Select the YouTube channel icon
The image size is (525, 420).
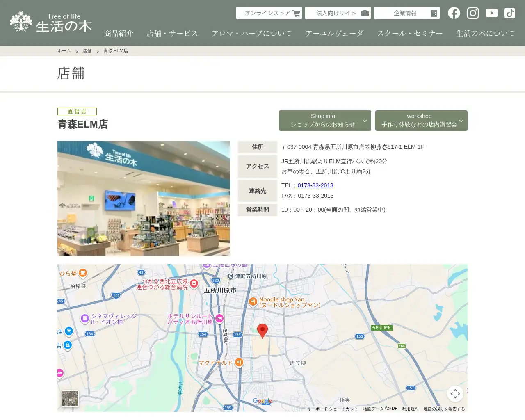(x=491, y=13)
